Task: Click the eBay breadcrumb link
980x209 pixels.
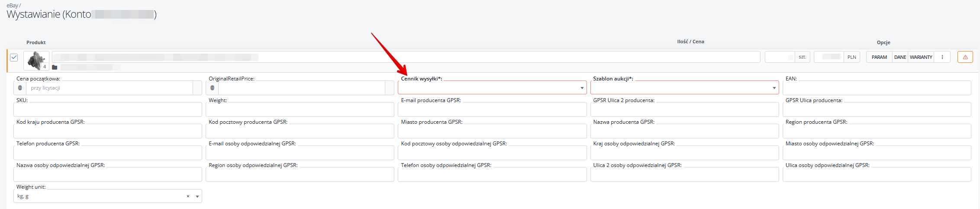Action: coord(12,6)
